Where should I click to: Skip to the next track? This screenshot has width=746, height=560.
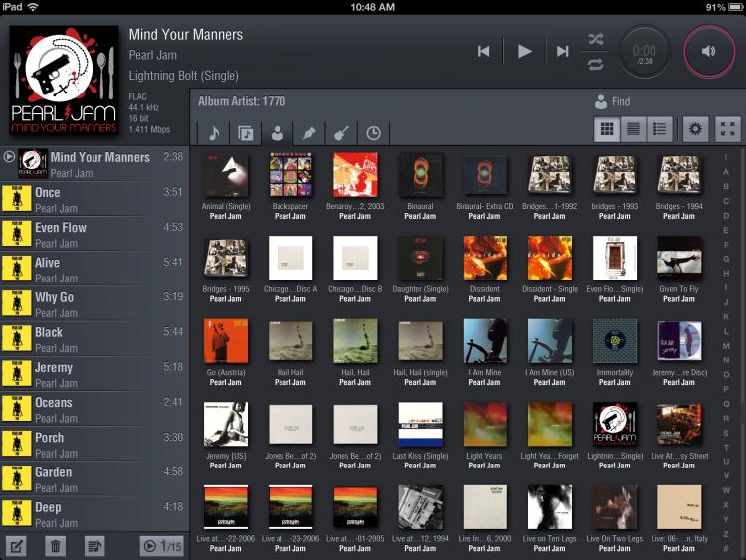pos(562,51)
